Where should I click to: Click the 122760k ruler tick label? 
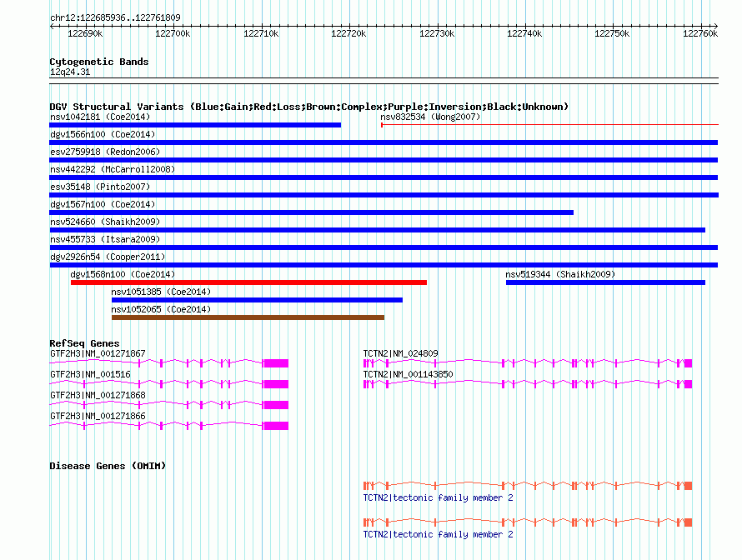coord(700,33)
